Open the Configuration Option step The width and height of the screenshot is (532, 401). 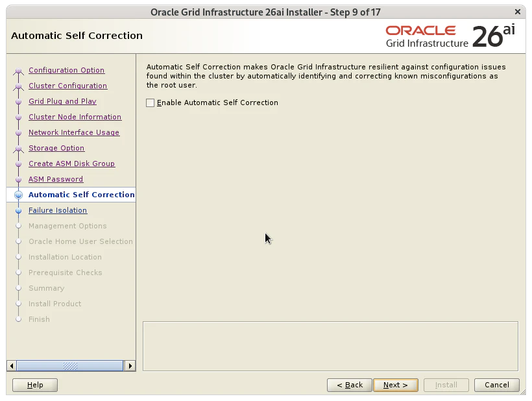(x=66, y=70)
